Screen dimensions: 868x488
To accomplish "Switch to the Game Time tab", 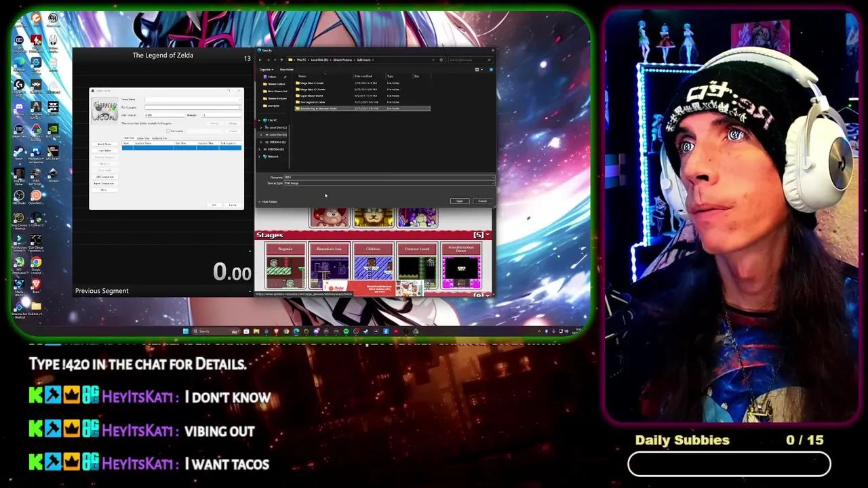I will [143, 138].
